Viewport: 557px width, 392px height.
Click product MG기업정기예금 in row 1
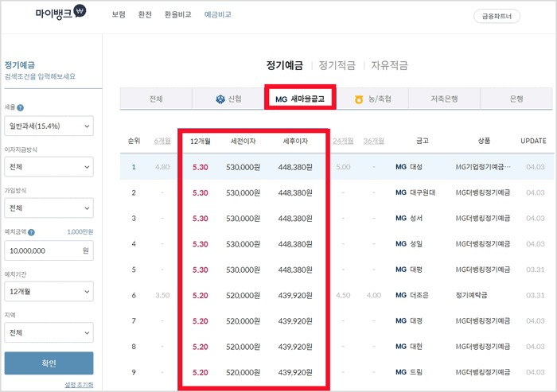[x=483, y=167]
